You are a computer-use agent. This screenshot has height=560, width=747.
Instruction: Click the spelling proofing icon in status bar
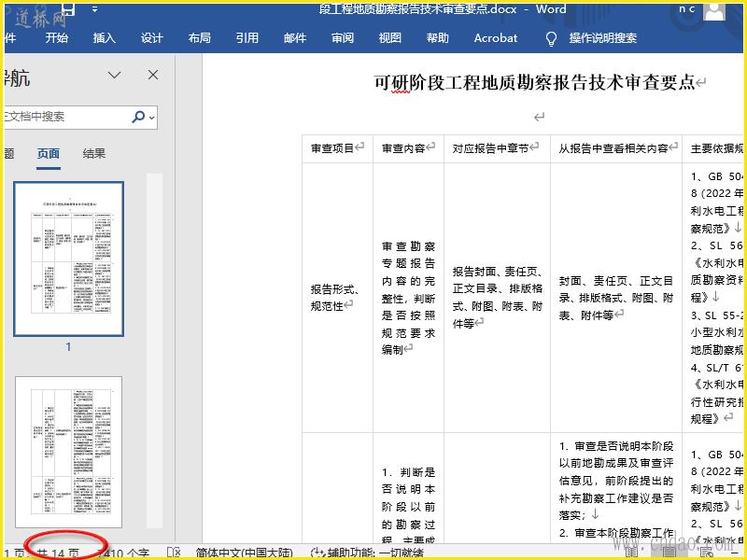[174, 553]
